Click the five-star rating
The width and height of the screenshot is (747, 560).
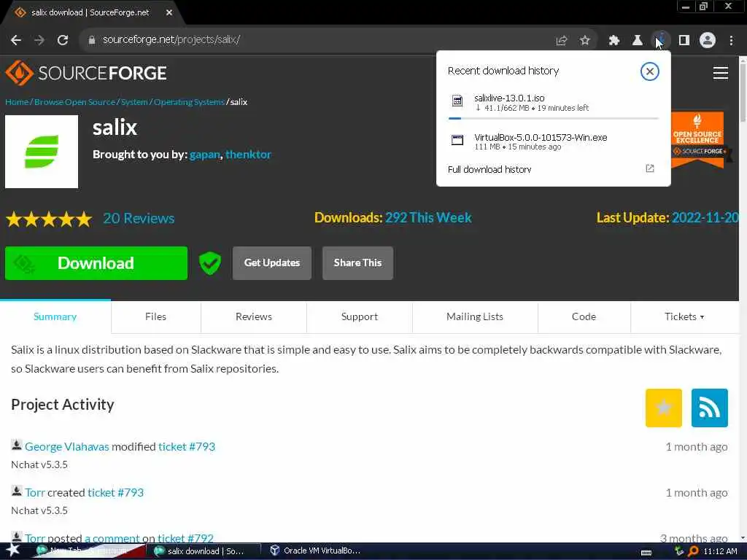(x=49, y=219)
